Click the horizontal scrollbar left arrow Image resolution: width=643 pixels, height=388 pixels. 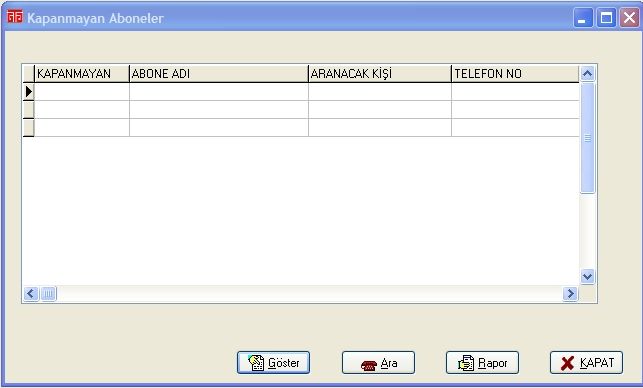[31, 294]
